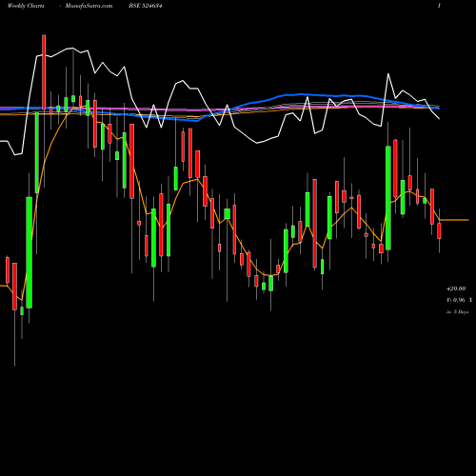Click the MunafaSutra.com label

[x=89, y=6]
